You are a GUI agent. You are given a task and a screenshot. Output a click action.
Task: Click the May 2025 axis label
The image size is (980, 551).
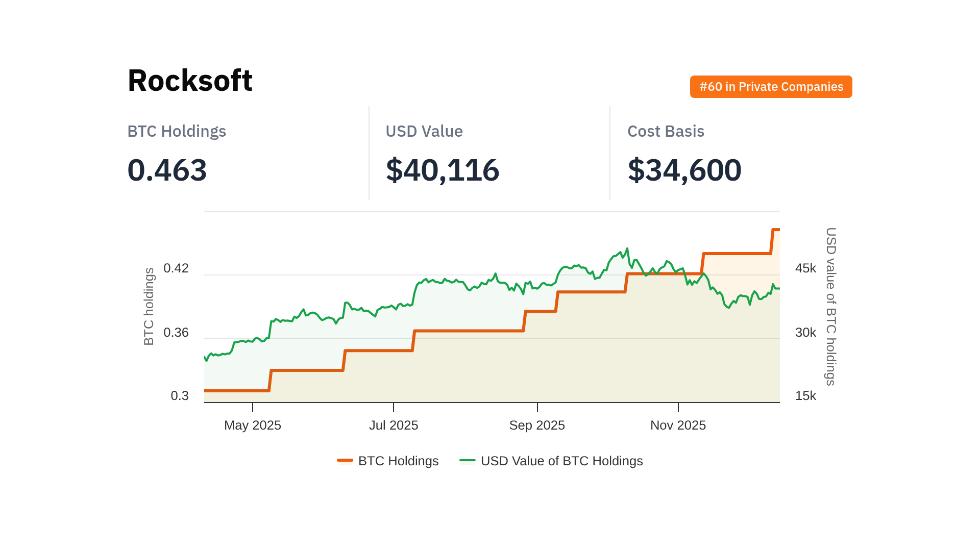point(253,425)
